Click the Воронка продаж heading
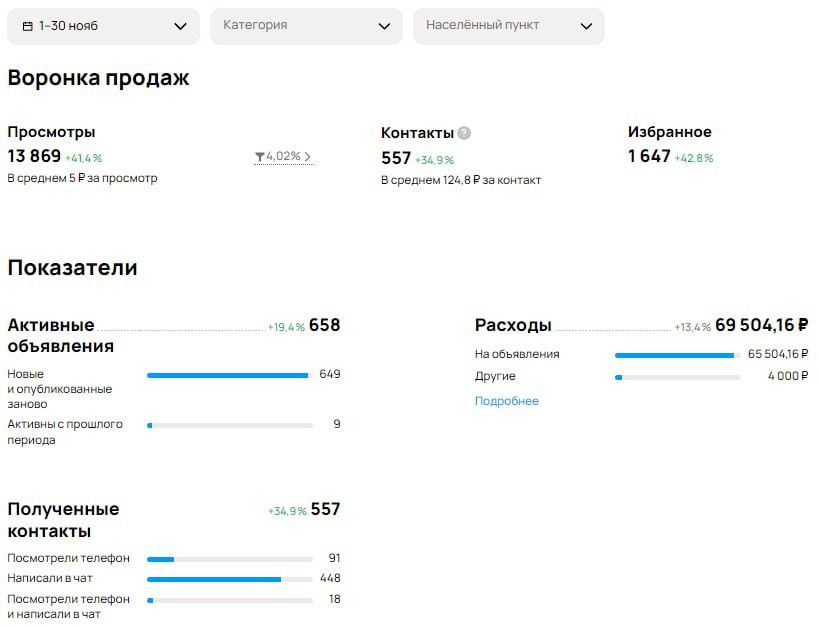 pyautogui.click(x=98, y=78)
